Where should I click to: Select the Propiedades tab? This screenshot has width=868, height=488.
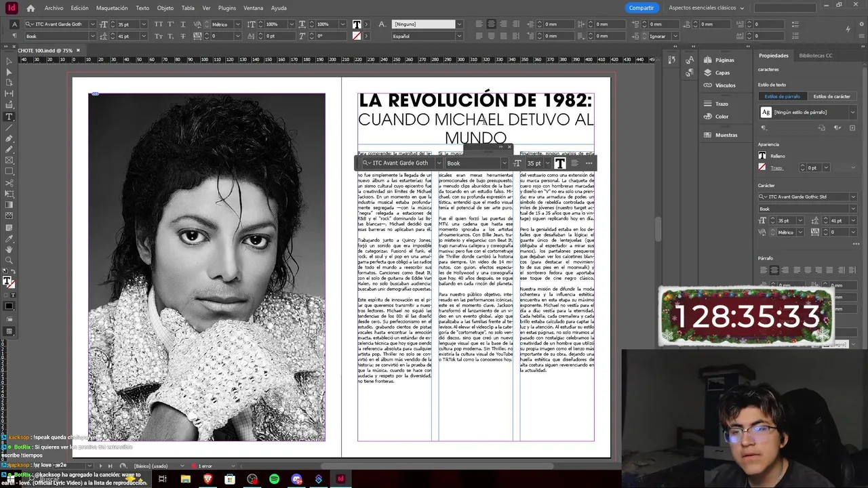click(773, 56)
